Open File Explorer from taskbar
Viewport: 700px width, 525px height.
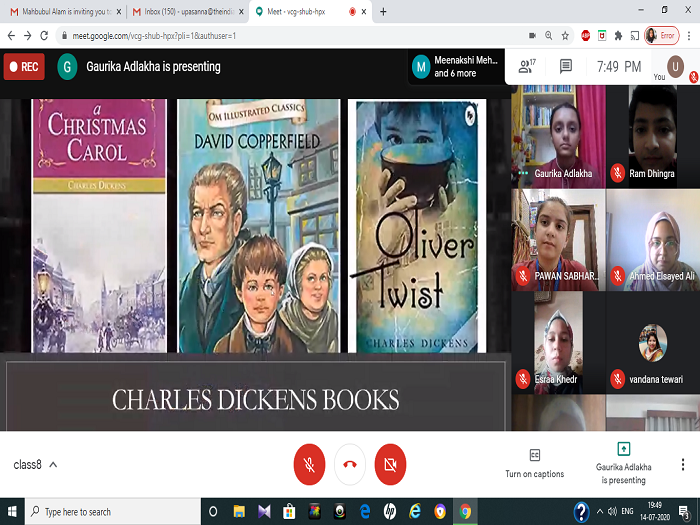click(239, 512)
